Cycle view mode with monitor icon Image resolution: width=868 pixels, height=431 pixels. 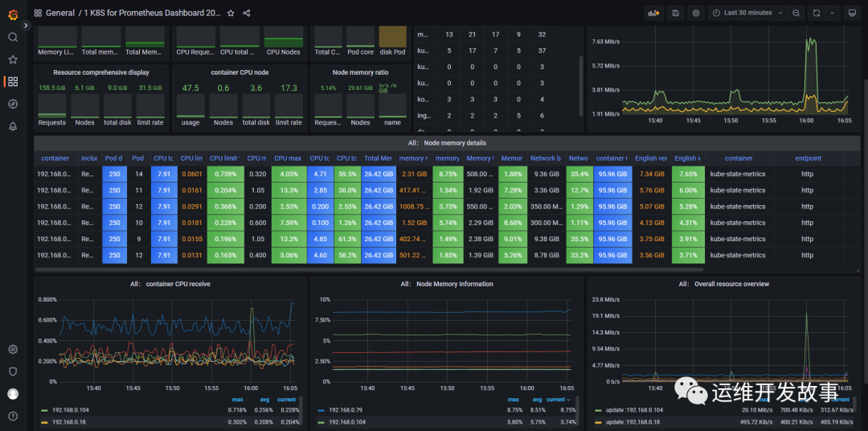[853, 13]
